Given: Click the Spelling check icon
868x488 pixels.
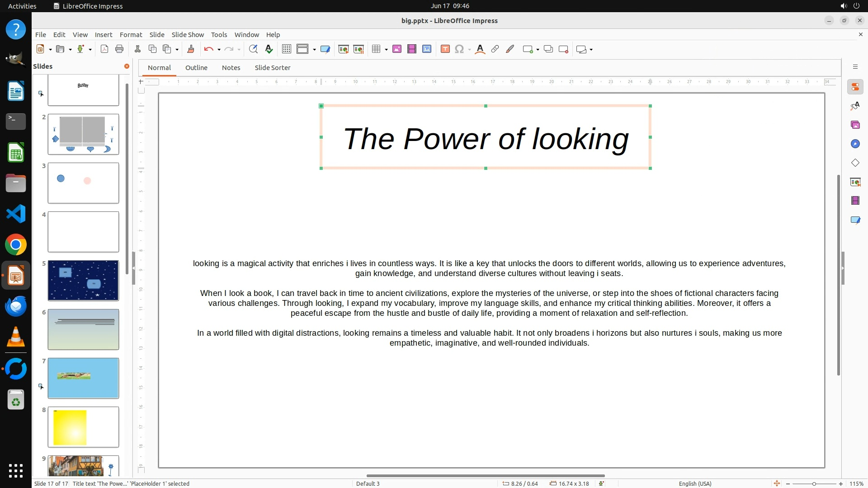Looking at the screenshot, I should tap(269, 49).
